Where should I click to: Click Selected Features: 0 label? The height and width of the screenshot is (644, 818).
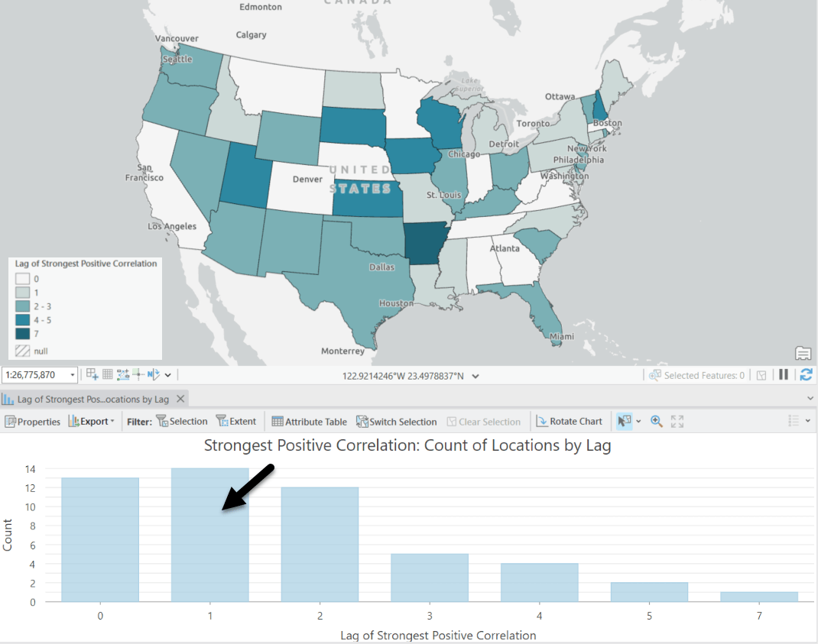point(704,375)
